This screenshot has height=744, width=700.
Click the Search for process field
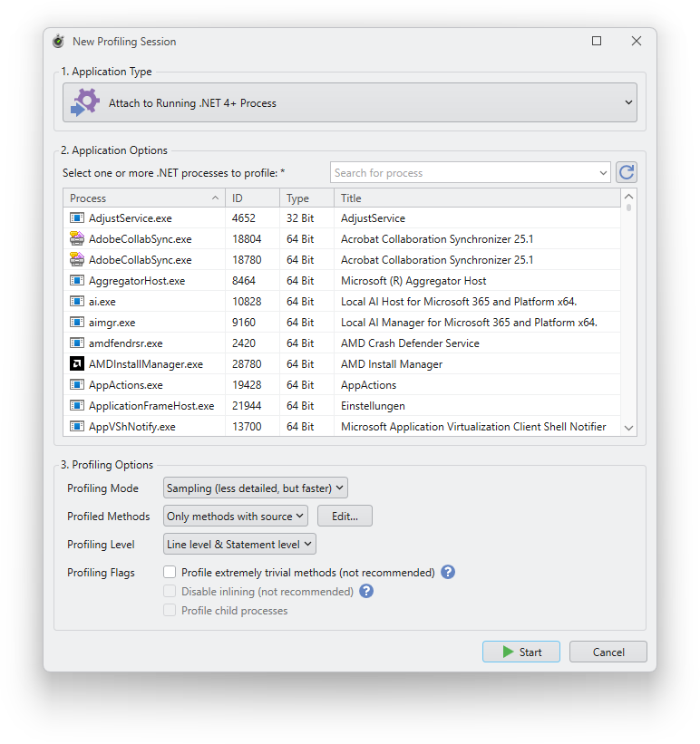(462, 173)
